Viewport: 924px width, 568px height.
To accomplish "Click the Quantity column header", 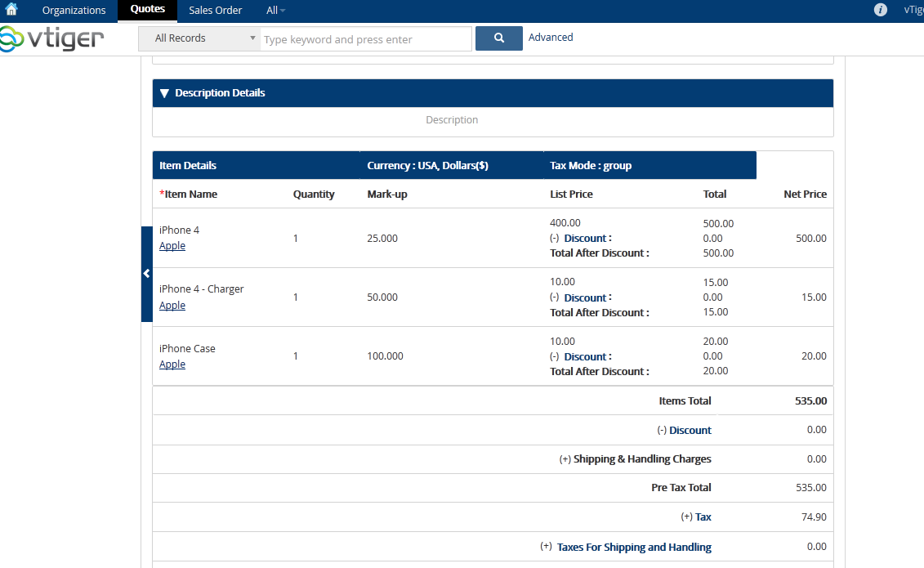I will (x=314, y=194).
